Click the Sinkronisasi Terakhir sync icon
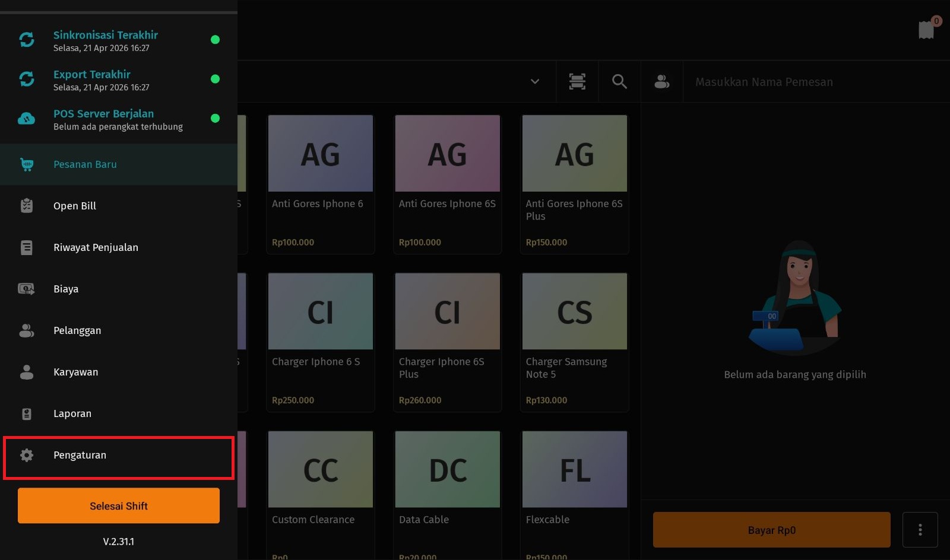Screen dimensions: 950x560 point(27,40)
